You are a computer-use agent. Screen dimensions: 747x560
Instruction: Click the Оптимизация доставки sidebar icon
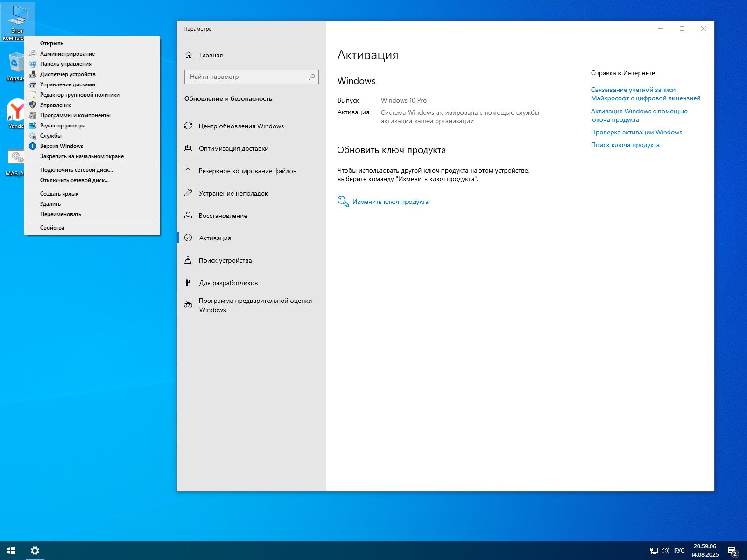188,148
